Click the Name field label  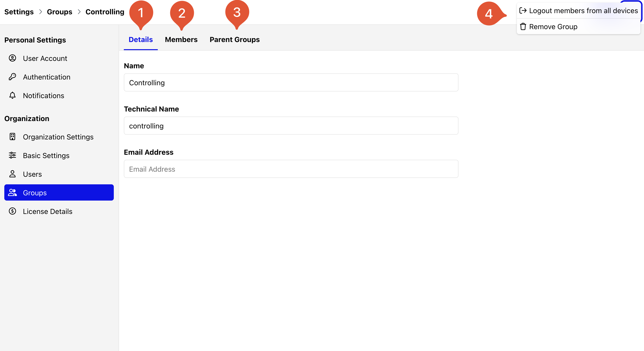click(x=134, y=66)
